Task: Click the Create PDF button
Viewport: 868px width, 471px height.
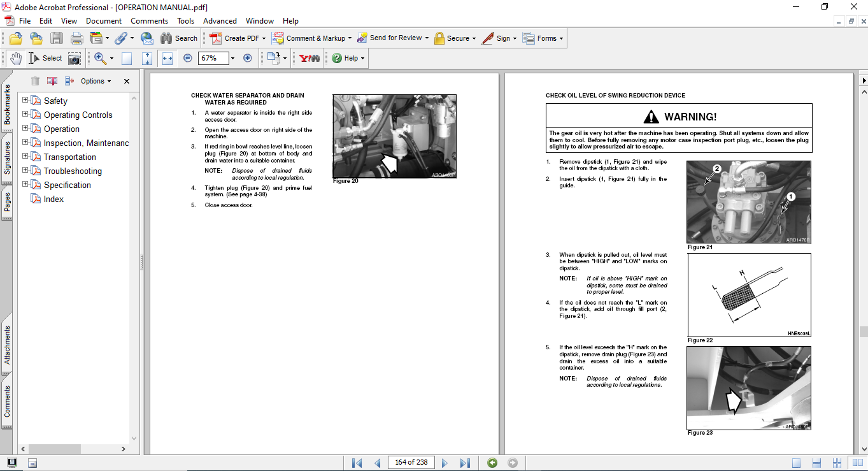Action: (235, 38)
